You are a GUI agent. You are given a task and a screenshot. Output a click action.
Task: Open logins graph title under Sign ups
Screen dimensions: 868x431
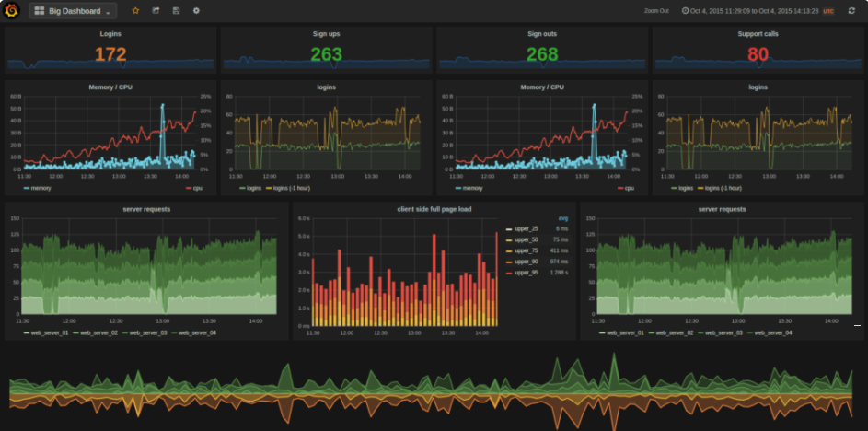point(326,87)
